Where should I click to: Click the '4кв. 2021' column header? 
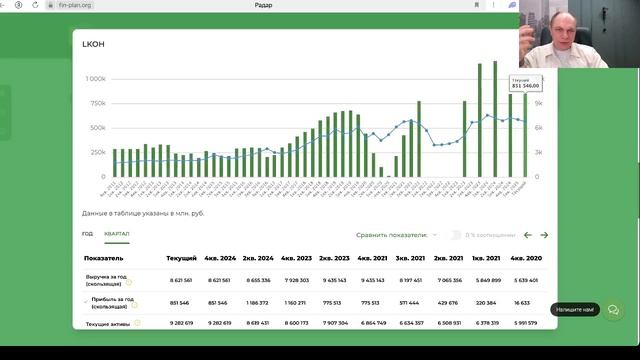point(372,258)
